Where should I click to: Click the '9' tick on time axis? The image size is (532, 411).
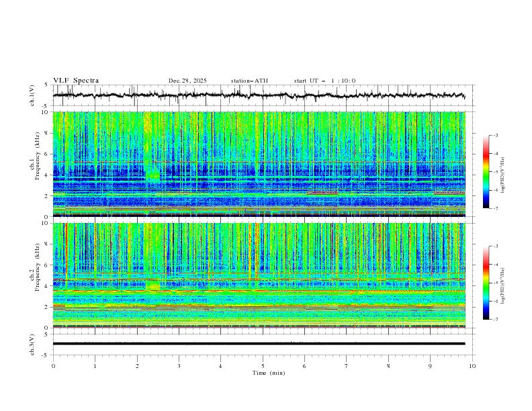pos(430,366)
